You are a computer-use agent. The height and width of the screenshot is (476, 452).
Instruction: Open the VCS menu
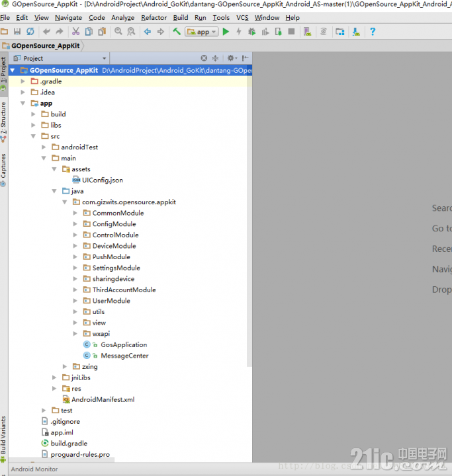pos(242,18)
